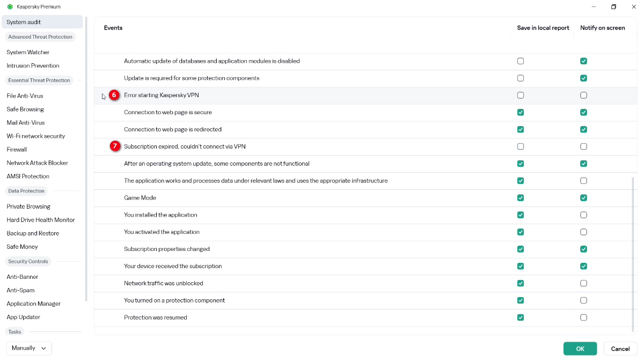The image size is (644, 362).
Task: Collapse the Essential Threat Protection group
Action: point(39,80)
